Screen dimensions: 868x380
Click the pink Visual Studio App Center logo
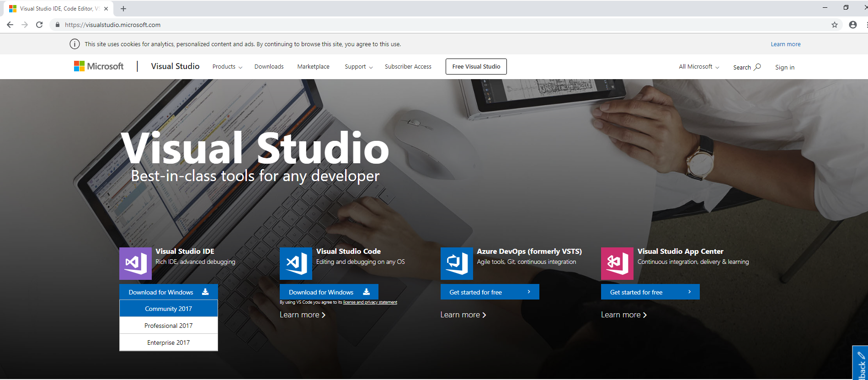point(617,263)
